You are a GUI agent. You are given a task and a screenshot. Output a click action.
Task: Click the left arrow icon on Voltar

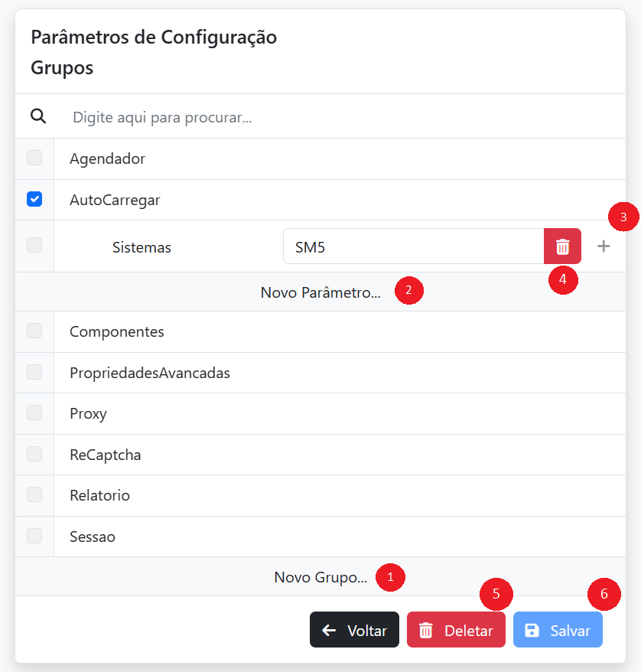(330, 631)
